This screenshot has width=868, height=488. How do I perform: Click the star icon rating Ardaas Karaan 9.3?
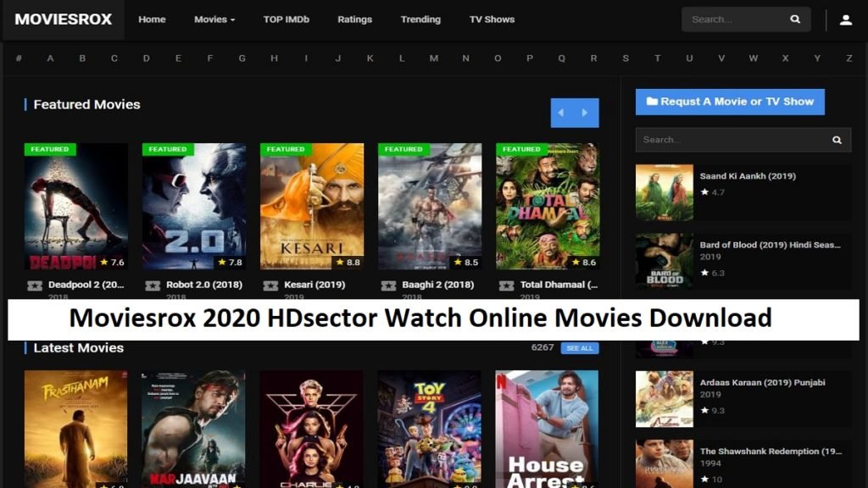click(704, 411)
